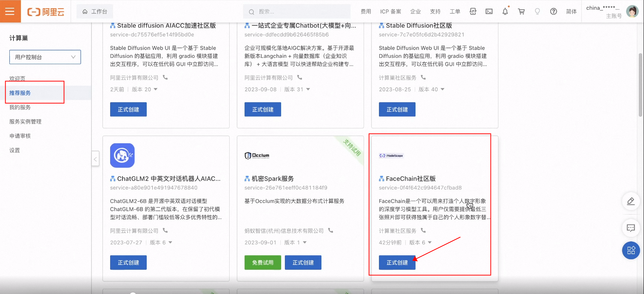The width and height of the screenshot is (644, 294).
Task: Click the ModelScope logo thumbnail
Action: click(x=391, y=156)
